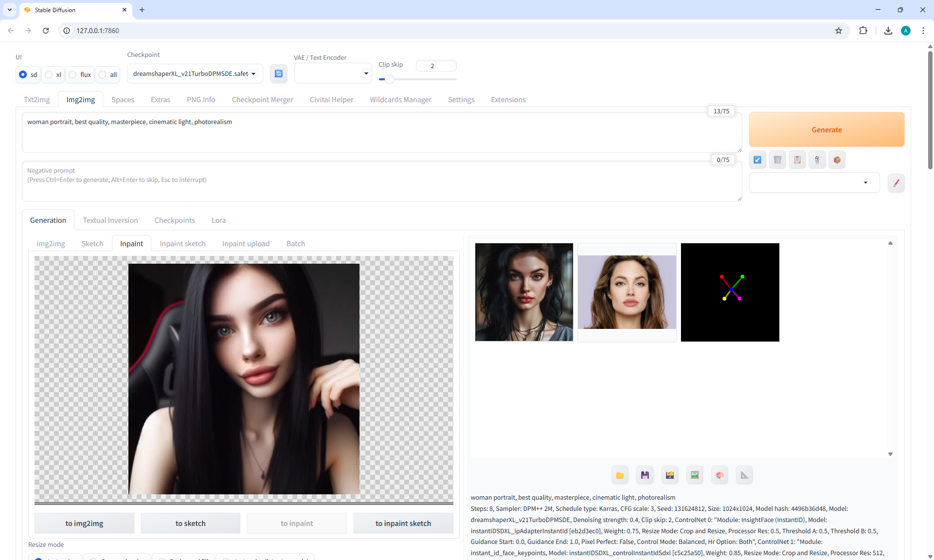
Task: Click the set-square send-to-extras icon
Action: (744, 475)
